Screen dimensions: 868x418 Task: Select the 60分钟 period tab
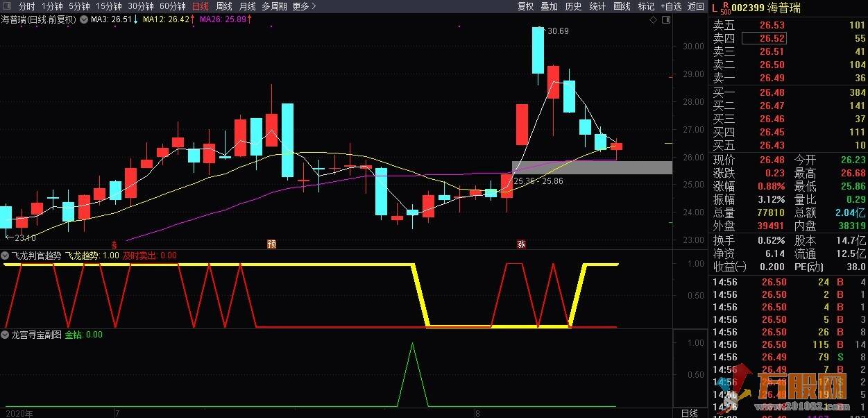click(172, 6)
